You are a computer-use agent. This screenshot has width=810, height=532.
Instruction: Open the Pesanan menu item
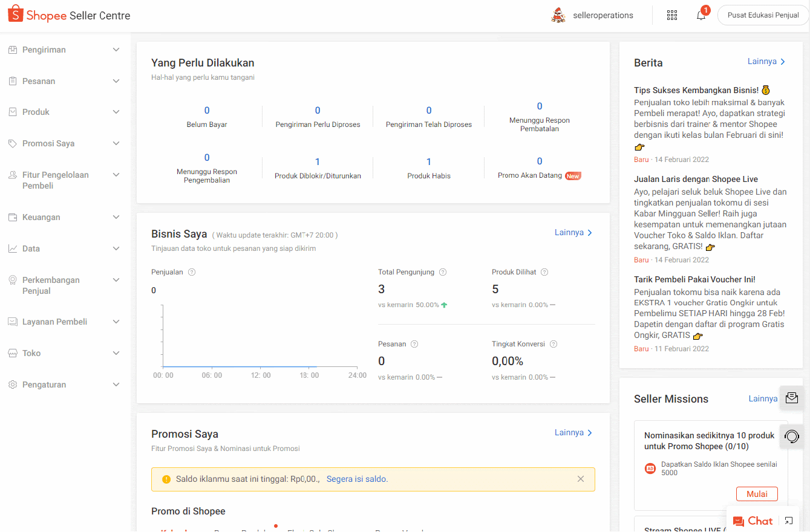[39, 80]
